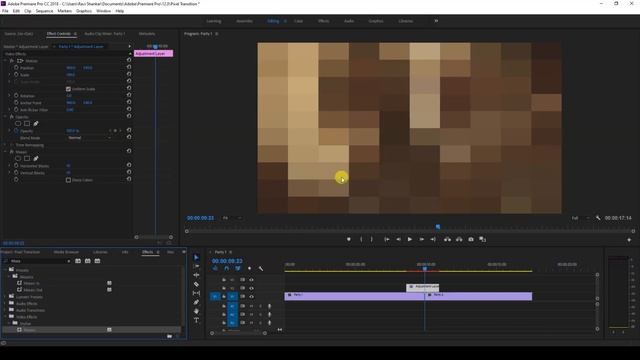Open the Window menu
Image resolution: width=640 pixels, height=360 pixels.
click(x=103, y=11)
